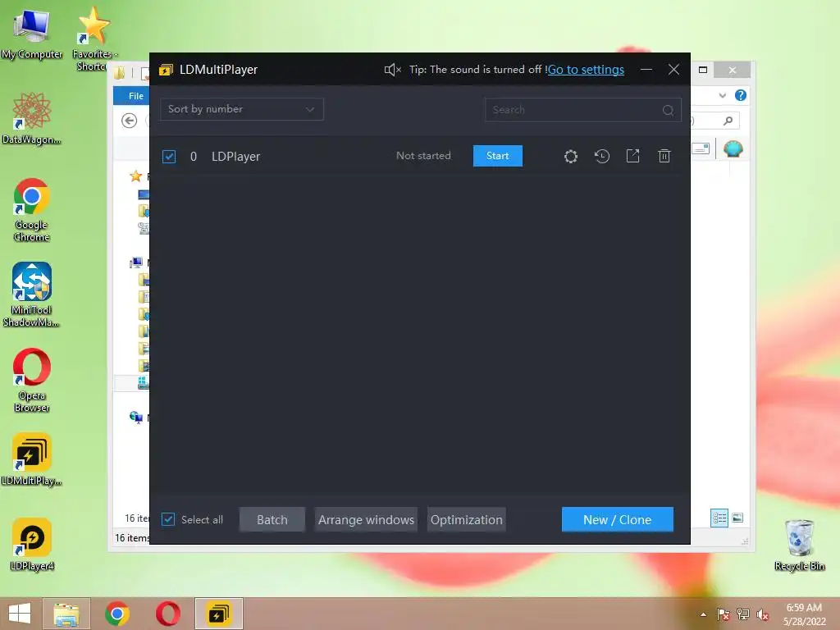Click Arrange windows button
The height and width of the screenshot is (630, 840).
pos(366,519)
